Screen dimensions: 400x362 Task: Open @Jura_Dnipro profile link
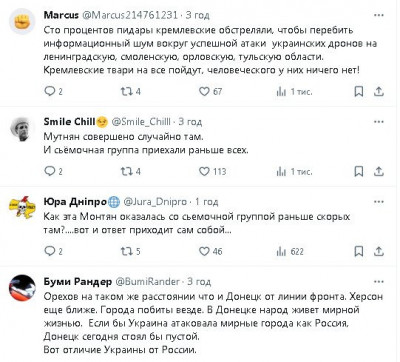pos(155,202)
